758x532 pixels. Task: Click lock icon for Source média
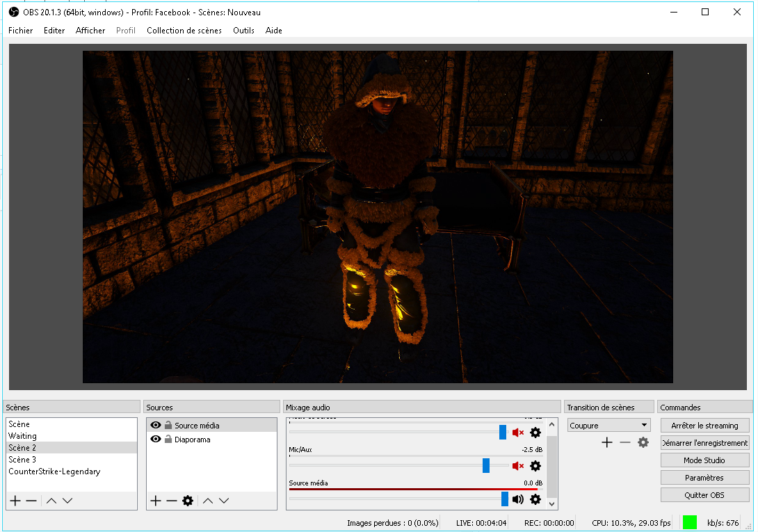(168, 425)
